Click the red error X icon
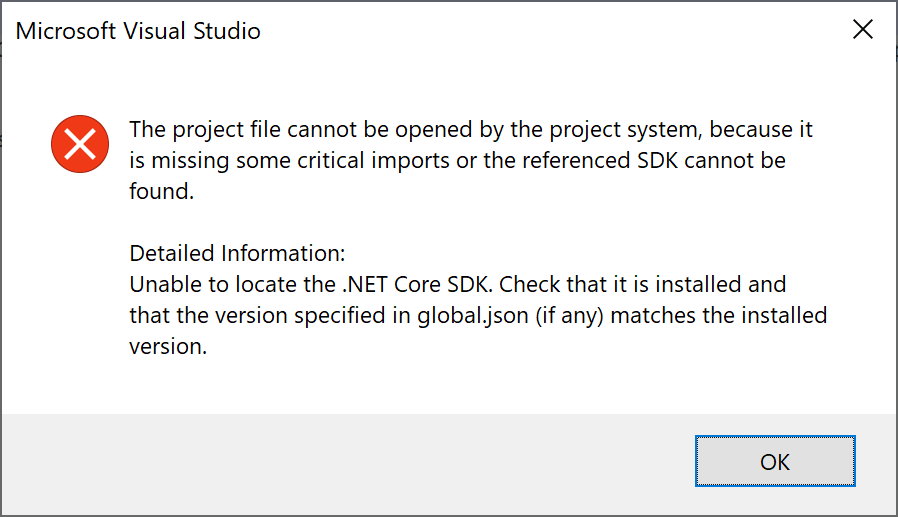 point(80,144)
